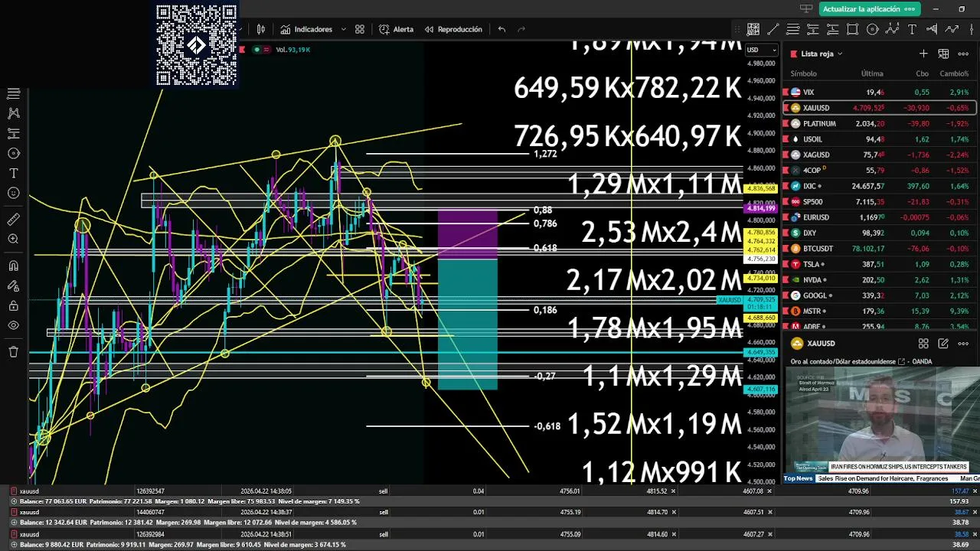Select the text tool in the top toolbar

tap(912, 29)
